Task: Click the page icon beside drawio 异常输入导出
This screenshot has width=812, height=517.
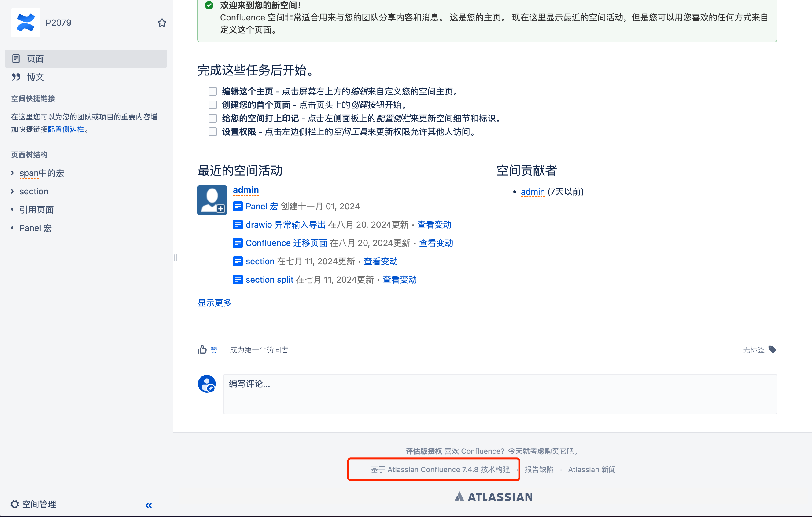Action: 238,225
